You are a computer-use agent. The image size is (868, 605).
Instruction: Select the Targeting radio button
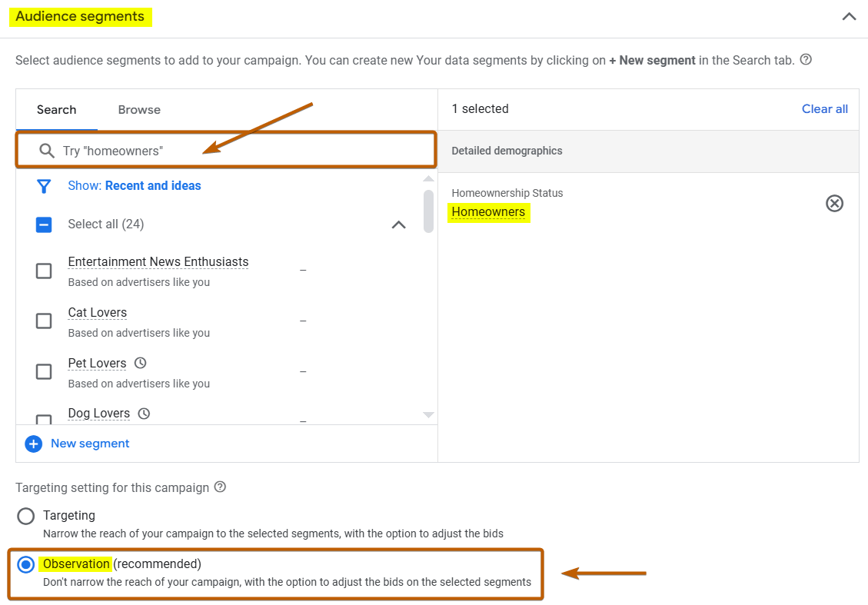point(26,516)
